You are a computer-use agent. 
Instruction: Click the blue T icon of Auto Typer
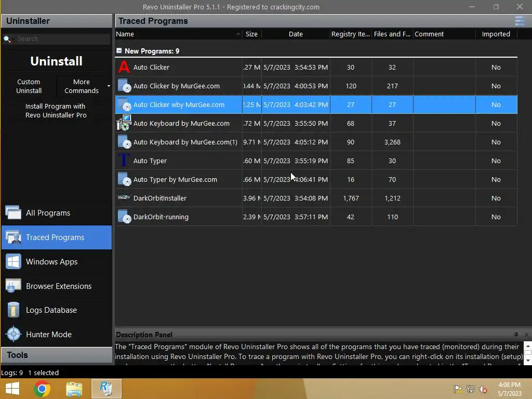124,160
